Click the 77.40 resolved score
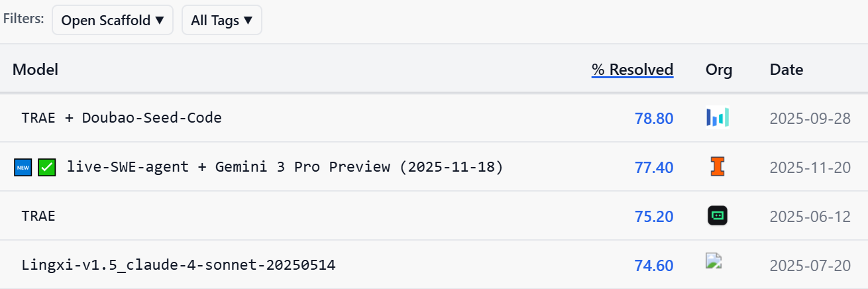This screenshot has height=289, width=868. click(x=654, y=168)
